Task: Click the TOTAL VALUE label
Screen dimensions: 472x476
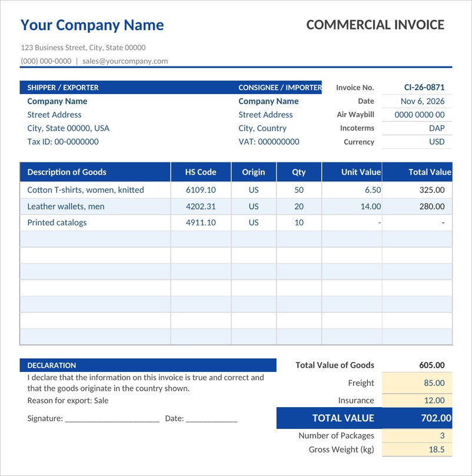Action: point(343,418)
